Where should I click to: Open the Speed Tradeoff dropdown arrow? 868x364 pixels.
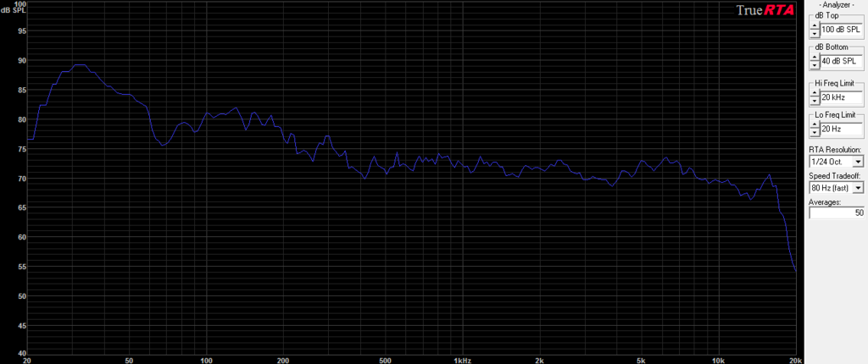(x=858, y=188)
